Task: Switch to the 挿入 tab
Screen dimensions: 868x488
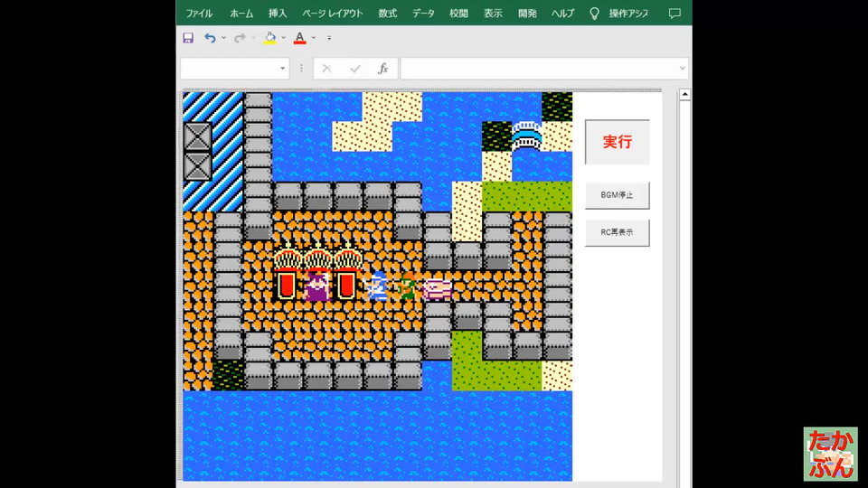Action: [x=278, y=14]
